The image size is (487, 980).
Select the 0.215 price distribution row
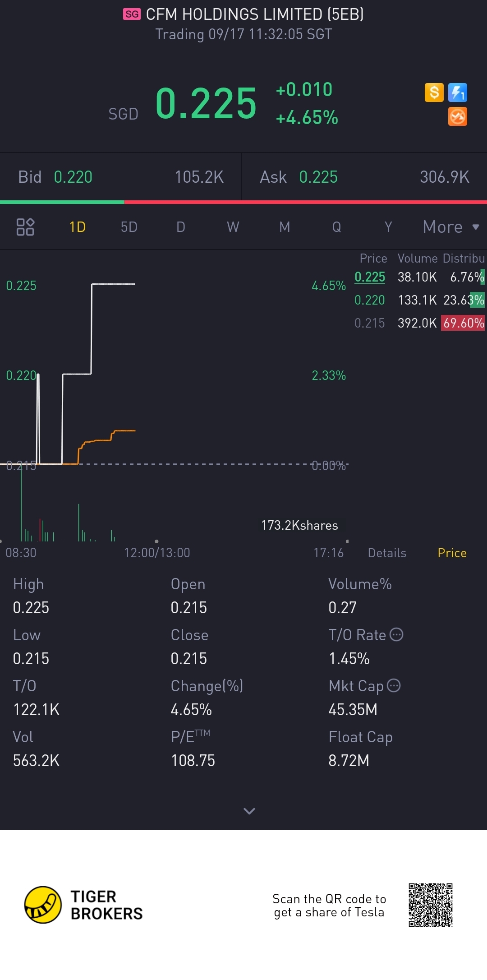click(x=419, y=323)
